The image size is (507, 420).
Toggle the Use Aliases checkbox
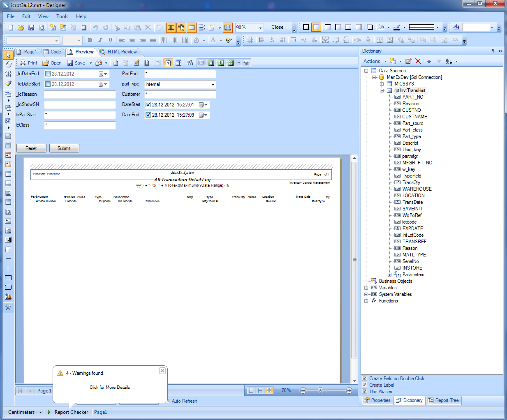point(365,391)
